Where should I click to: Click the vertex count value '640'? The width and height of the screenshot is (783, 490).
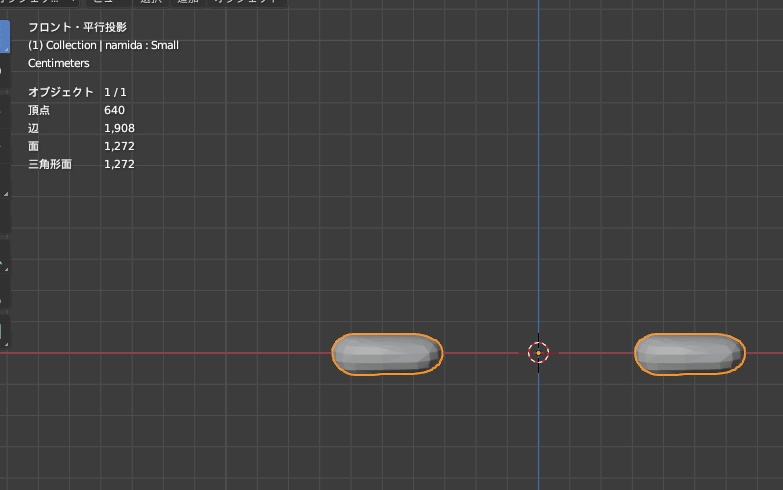point(114,110)
